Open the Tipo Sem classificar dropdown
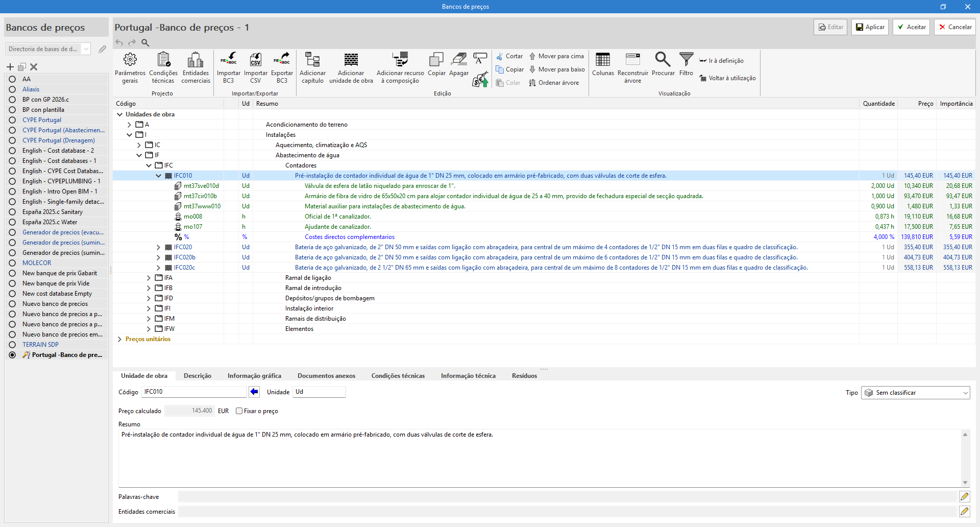 pos(915,393)
